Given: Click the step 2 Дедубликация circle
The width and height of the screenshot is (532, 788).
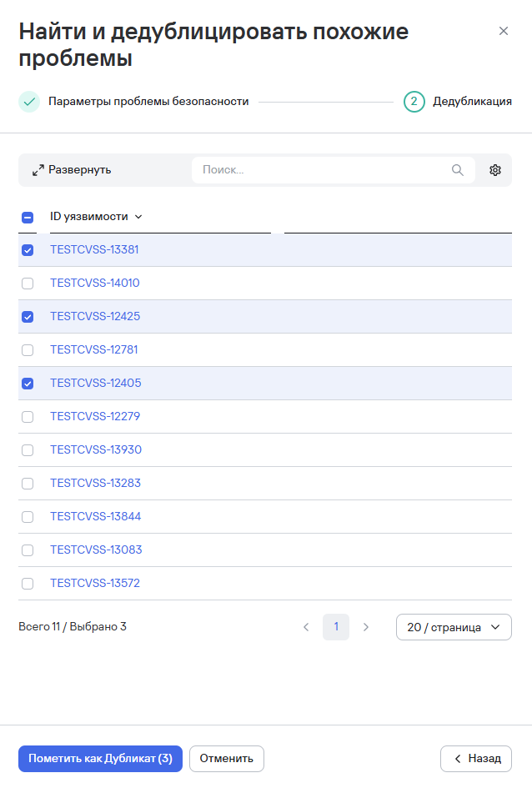Looking at the screenshot, I should point(414,102).
